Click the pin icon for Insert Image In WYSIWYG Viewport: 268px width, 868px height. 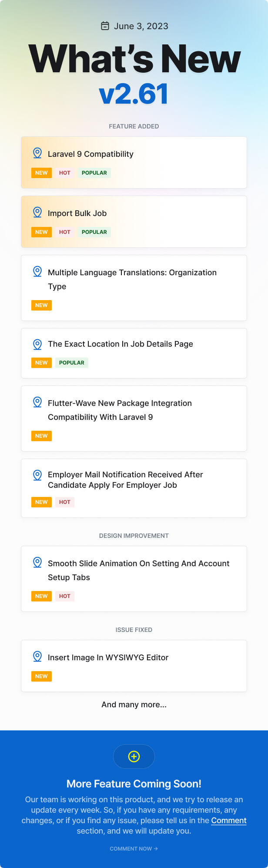click(x=37, y=656)
